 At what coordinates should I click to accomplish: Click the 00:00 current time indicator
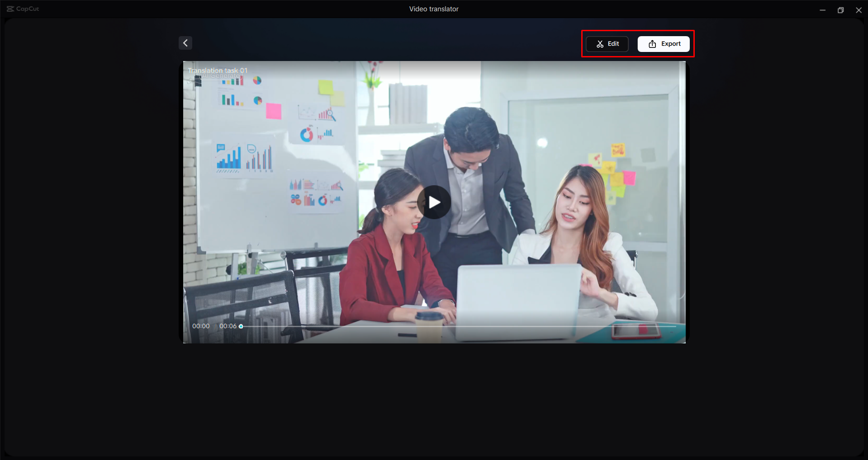tap(200, 326)
